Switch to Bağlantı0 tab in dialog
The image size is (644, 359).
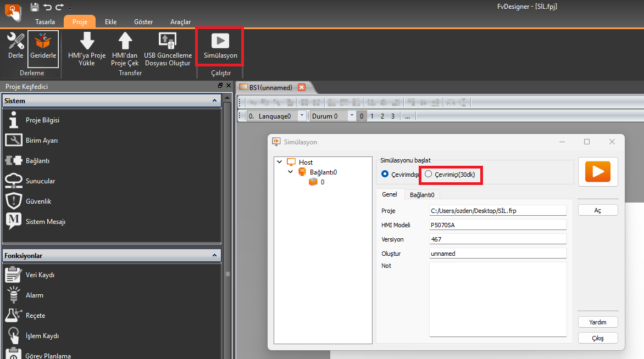click(422, 194)
